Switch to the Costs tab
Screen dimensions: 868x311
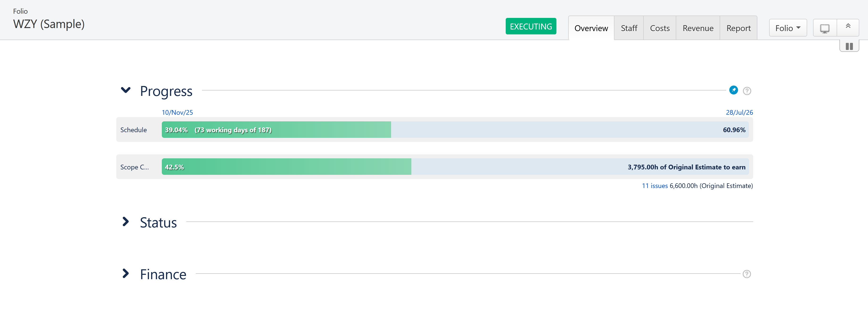point(659,28)
